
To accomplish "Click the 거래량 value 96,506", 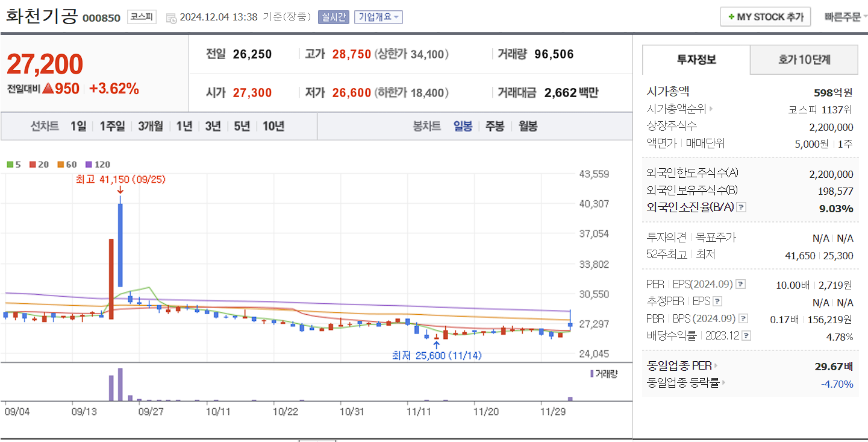I will 554,54.
